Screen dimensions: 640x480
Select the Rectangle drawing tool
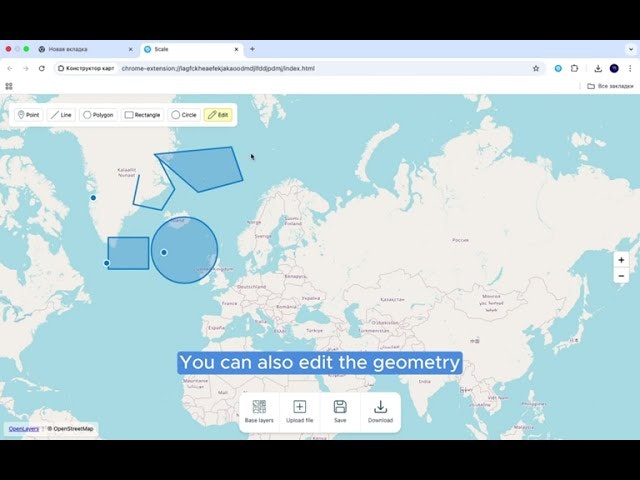point(142,115)
